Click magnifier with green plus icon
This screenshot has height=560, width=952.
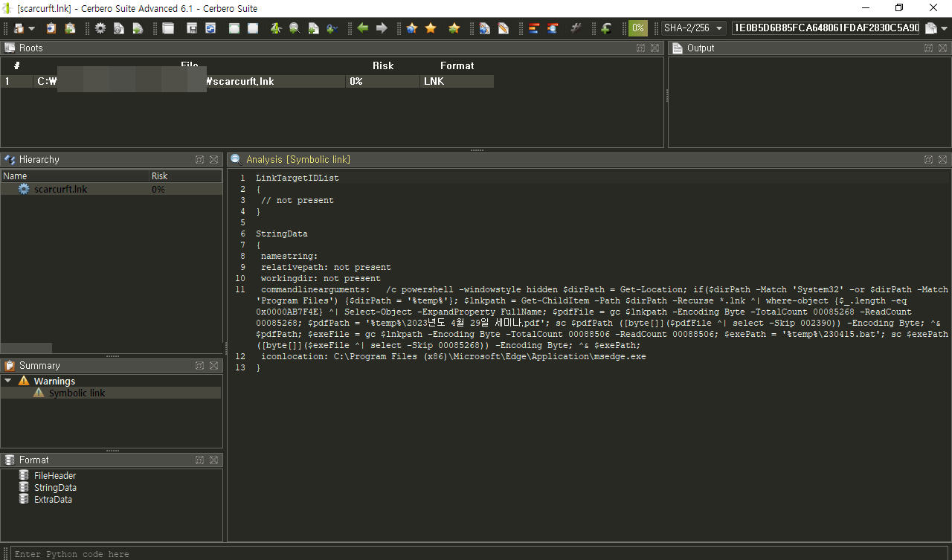pos(295,28)
